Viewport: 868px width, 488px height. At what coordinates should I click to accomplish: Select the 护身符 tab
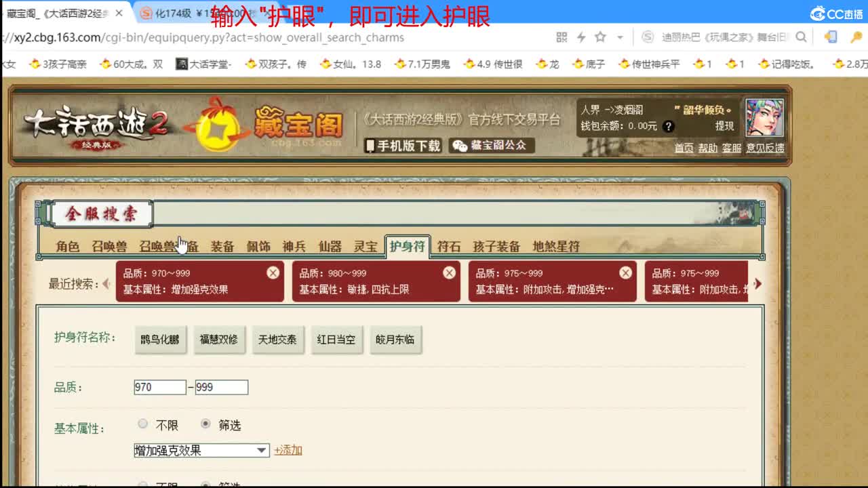coord(407,246)
